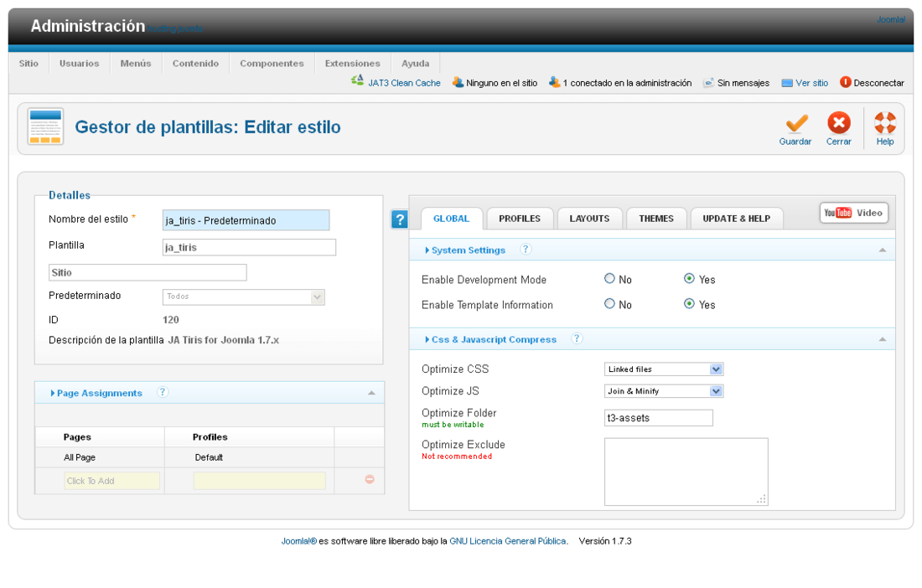The width and height of the screenshot is (922, 588).
Task: Click the Page Assignments heading
Action: (x=100, y=393)
